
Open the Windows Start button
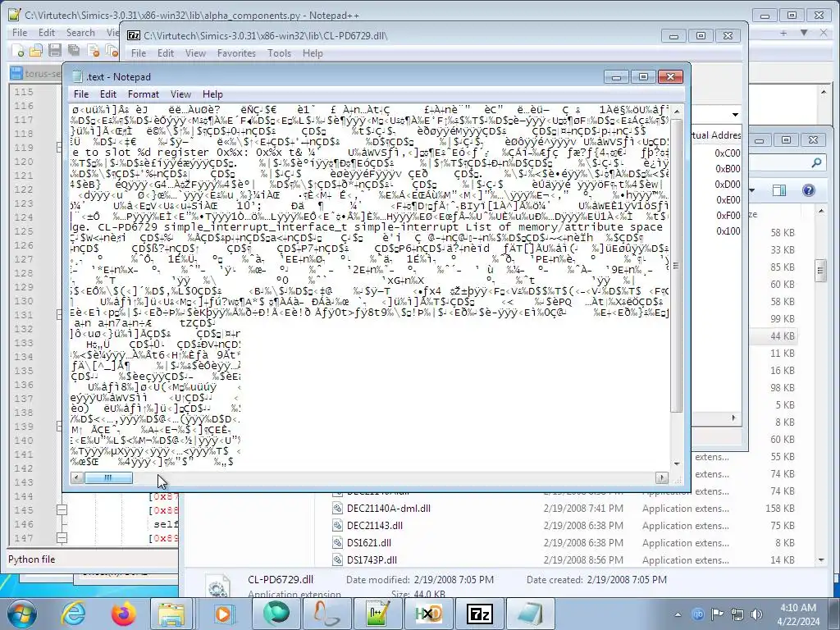21,614
